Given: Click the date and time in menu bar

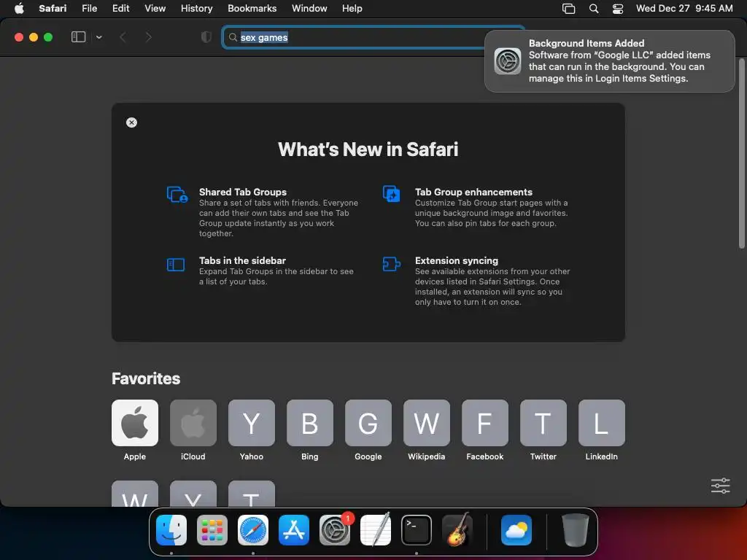Looking at the screenshot, I should tap(684, 9).
